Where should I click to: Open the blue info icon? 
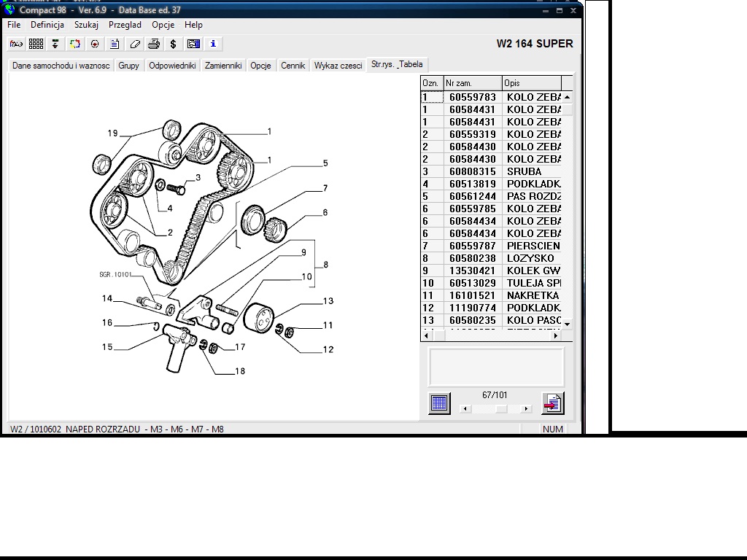pyautogui.click(x=213, y=44)
